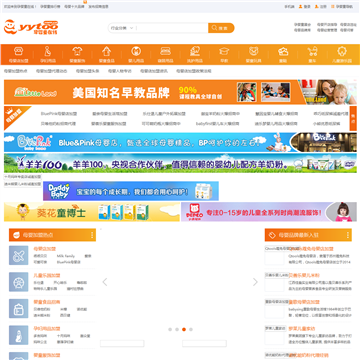This screenshot has height=360, width=360.
Task: Open the baby clothing shirt icon category
Action: click(77, 54)
